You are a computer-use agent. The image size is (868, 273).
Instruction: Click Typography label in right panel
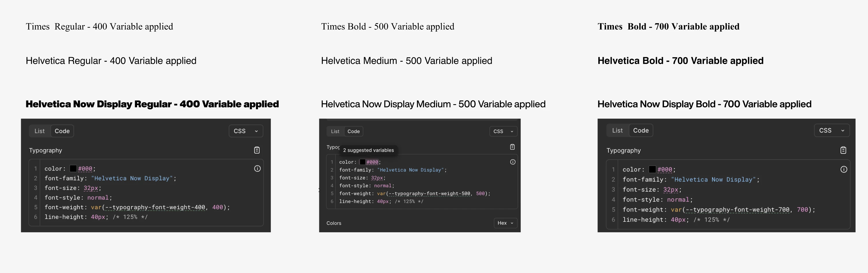tap(624, 150)
